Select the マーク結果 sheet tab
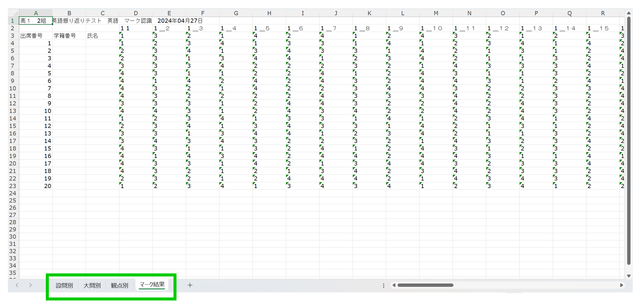This screenshot has width=644, height=308. [x=152, y=285]
